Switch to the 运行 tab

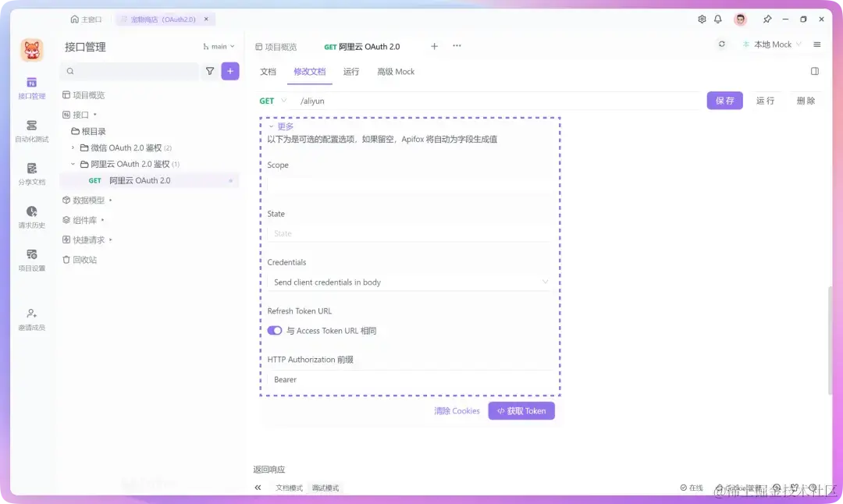[x=351, y=72]
